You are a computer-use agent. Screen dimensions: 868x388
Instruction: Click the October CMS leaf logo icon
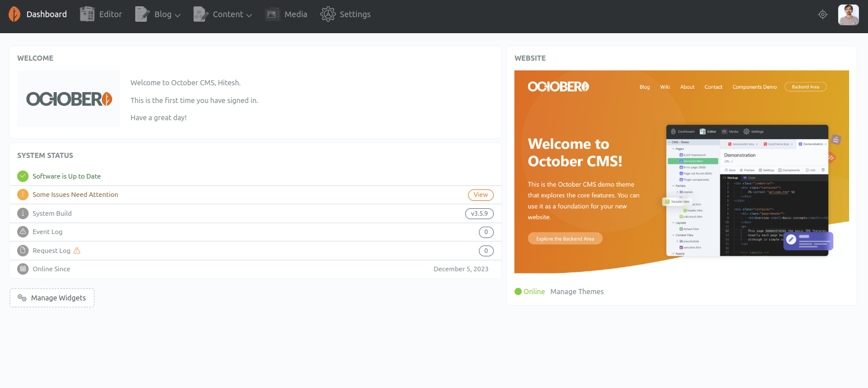coord(14,14)
